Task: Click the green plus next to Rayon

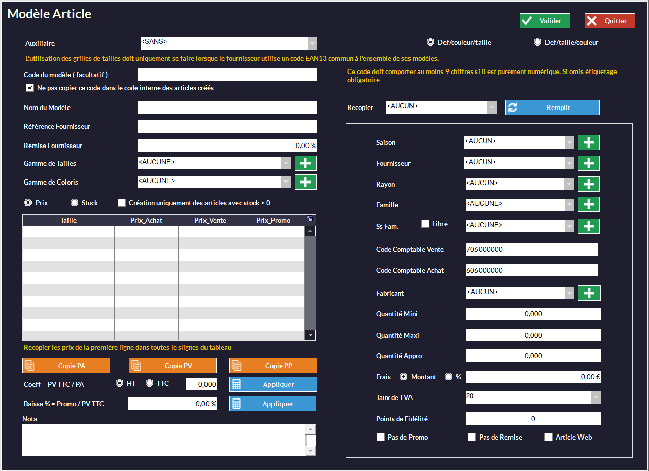Action: [x=590, y=184]
